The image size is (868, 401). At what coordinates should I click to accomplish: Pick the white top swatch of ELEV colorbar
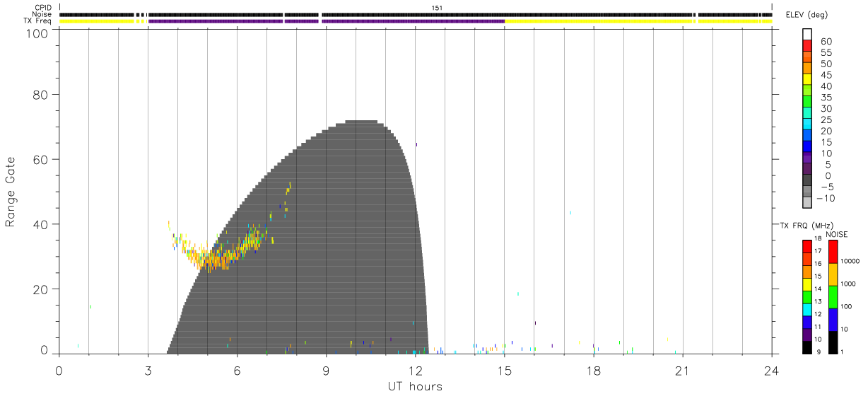click(807, 34)
